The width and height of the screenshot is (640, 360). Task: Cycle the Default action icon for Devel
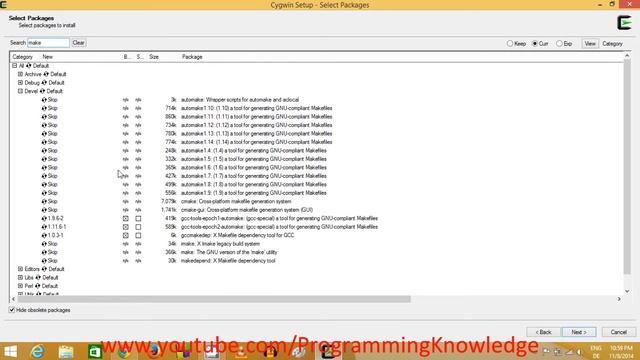42,91
